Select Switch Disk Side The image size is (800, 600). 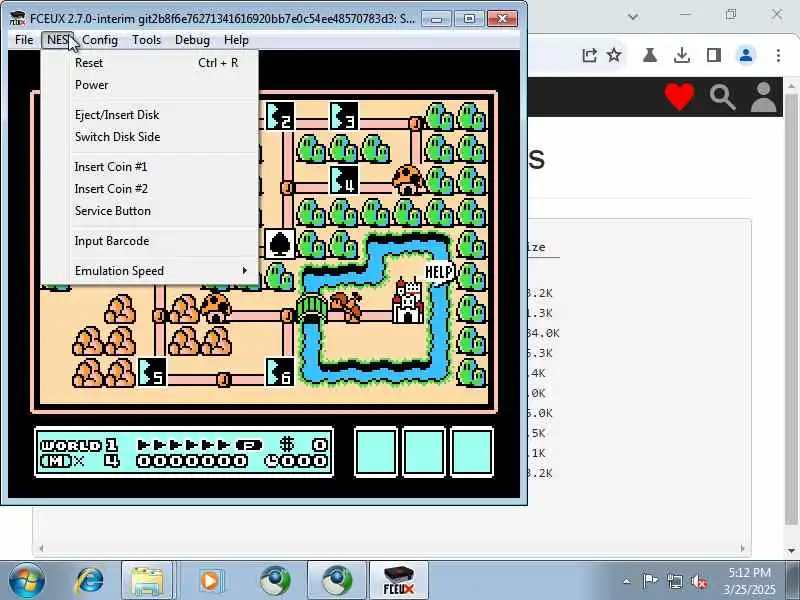pos(151,137)
